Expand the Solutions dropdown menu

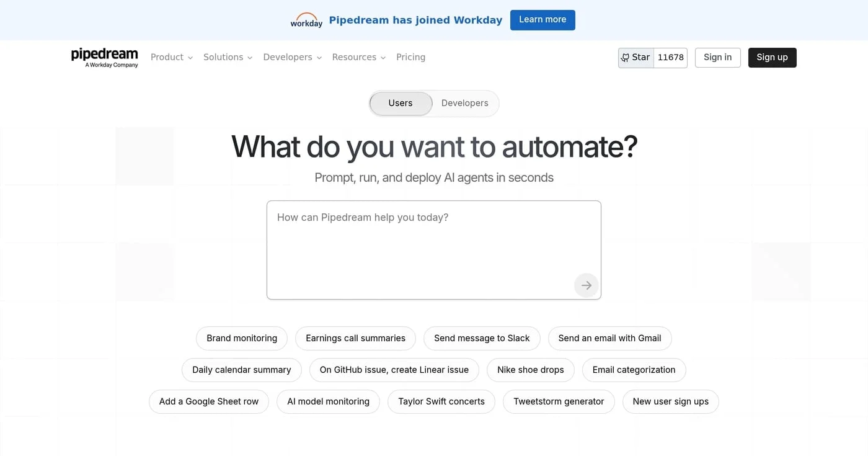[228, 57]
